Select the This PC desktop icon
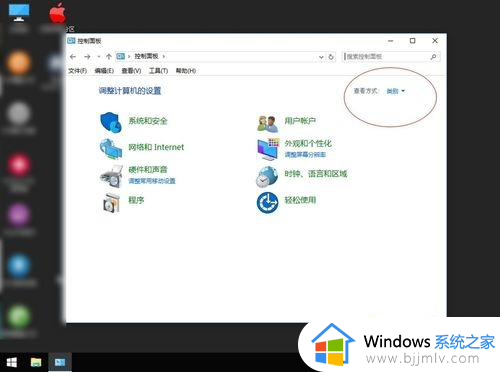This screenshot has width=500, height=372. pyautogui.click(x=19, y=12)
